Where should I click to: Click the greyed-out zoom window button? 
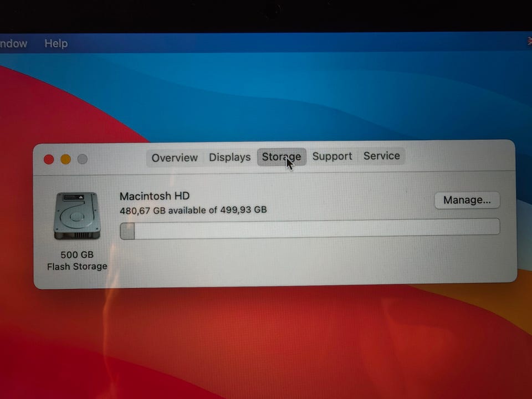[x=83, y=159]
